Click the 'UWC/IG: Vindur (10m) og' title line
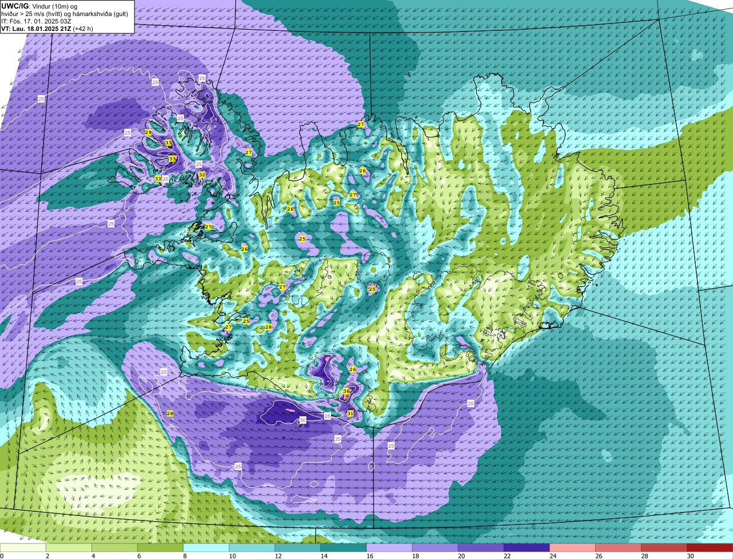 pyautogui.click(x=39, y=6)
